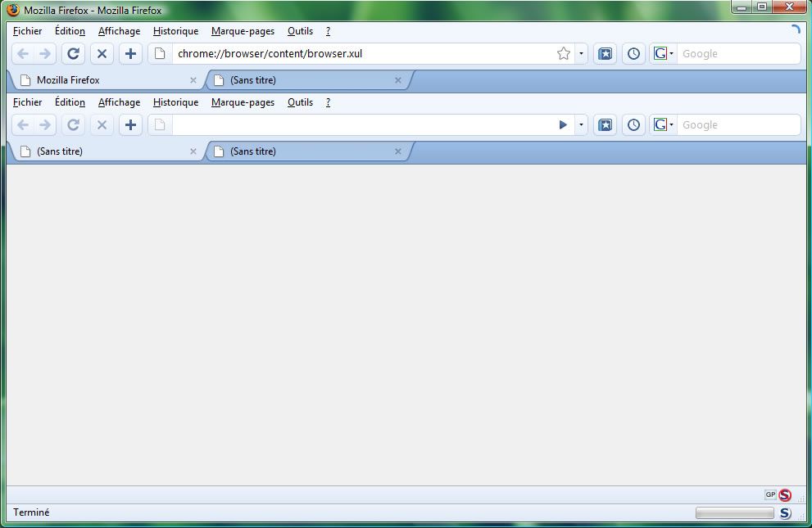This screenshot has height=528, width=812.
Task: Open inner Édition menu
Action: point(70,102)
